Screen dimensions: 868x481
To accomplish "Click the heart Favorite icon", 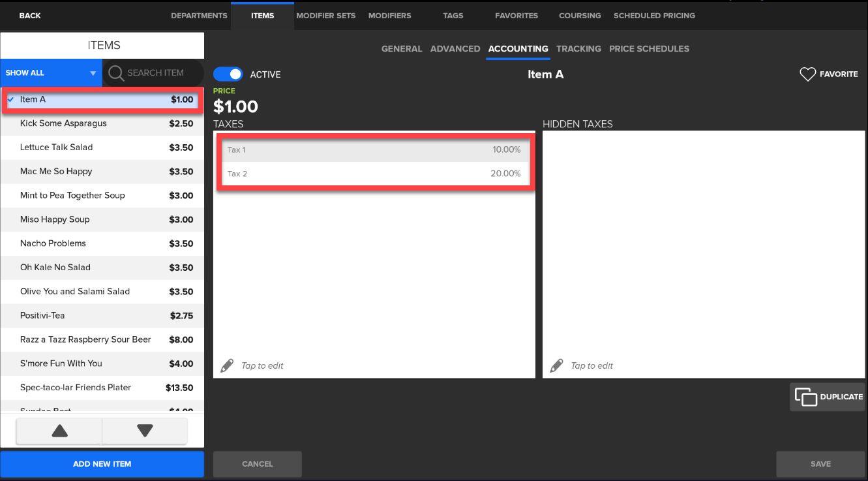I will pos(808,74).
